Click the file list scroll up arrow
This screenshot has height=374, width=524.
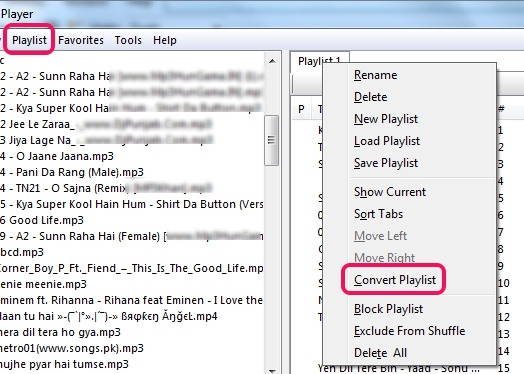pos(272,61)
